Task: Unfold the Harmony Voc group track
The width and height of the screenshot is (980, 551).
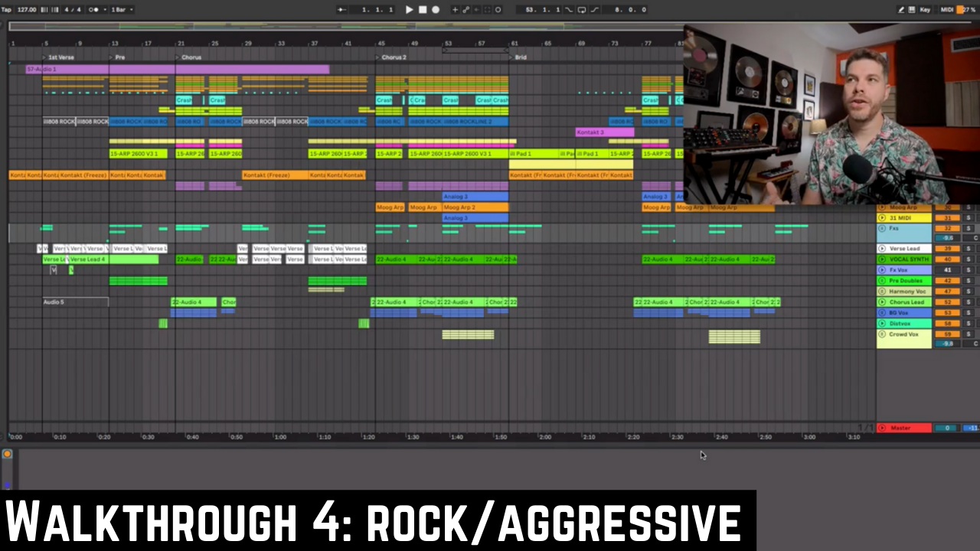Action: (x=882, y=292)
